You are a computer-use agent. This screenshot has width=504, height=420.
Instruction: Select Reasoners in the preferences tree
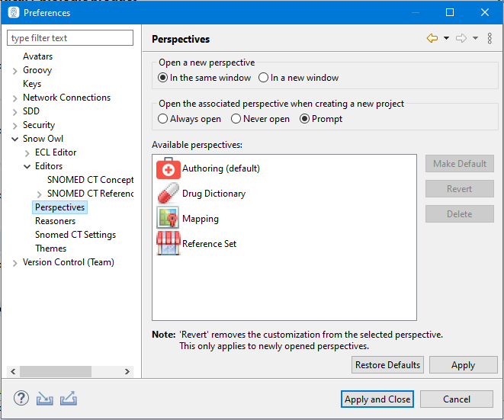pos(55,221)
